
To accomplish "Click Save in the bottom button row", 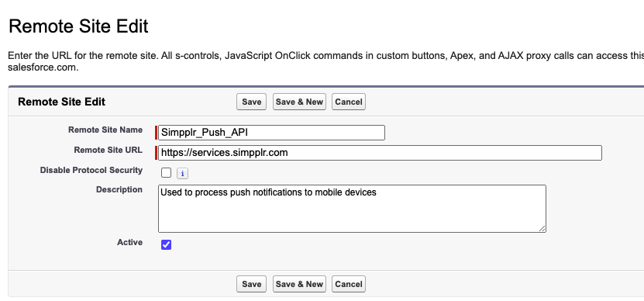I will (x=251, y=284).
